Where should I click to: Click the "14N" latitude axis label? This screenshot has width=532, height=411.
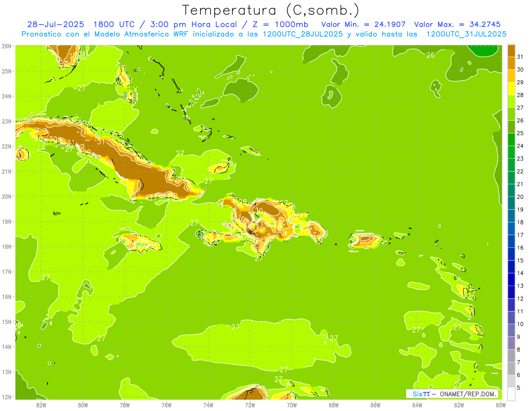[x=7, y=347]
